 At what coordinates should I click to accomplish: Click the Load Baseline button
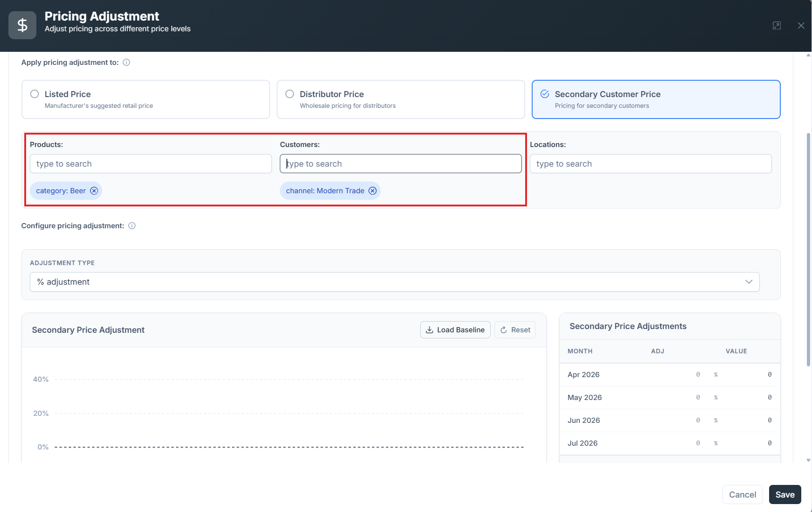point(455,330)
